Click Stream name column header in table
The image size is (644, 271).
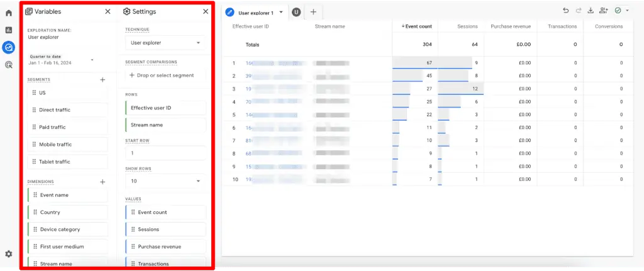(x=330, y=26)
